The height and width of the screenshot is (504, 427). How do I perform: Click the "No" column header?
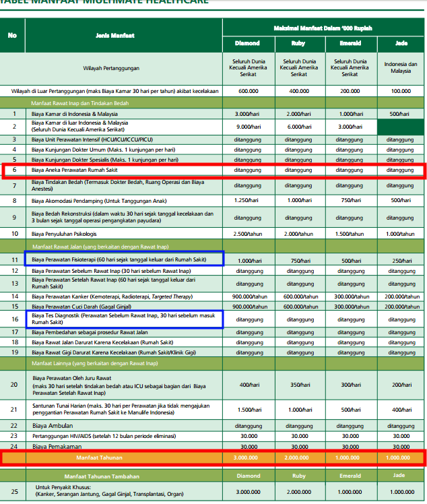[x=12, y=36]
